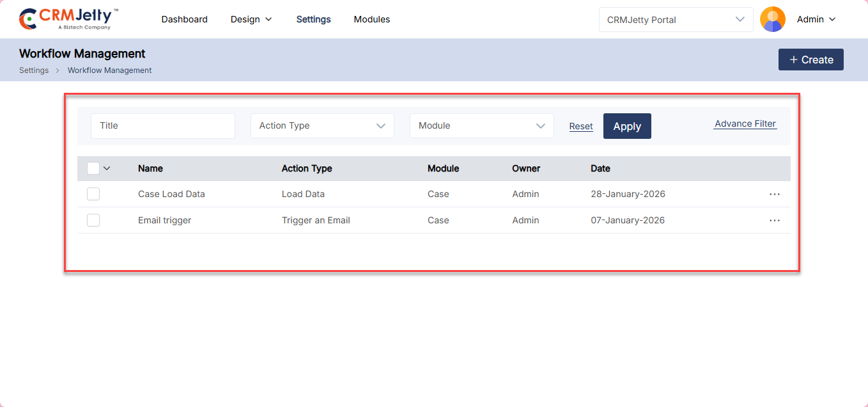Open the Admin account menu
The image size is (868, 407).
[816, 19]
